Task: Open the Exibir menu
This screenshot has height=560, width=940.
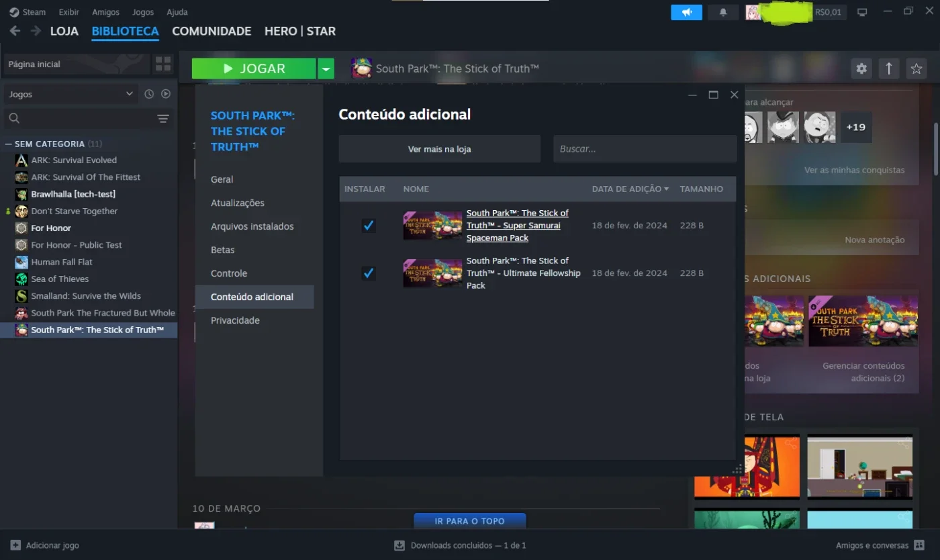Action: (68, 12)
